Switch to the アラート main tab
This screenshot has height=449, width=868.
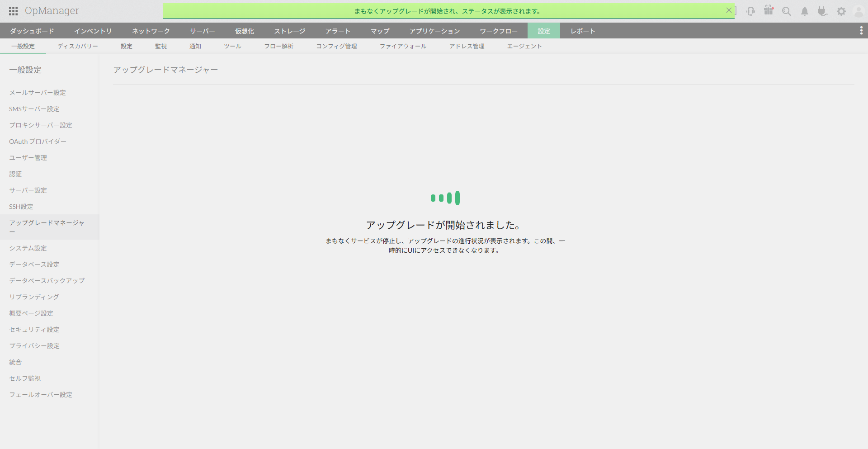point(338,31)
